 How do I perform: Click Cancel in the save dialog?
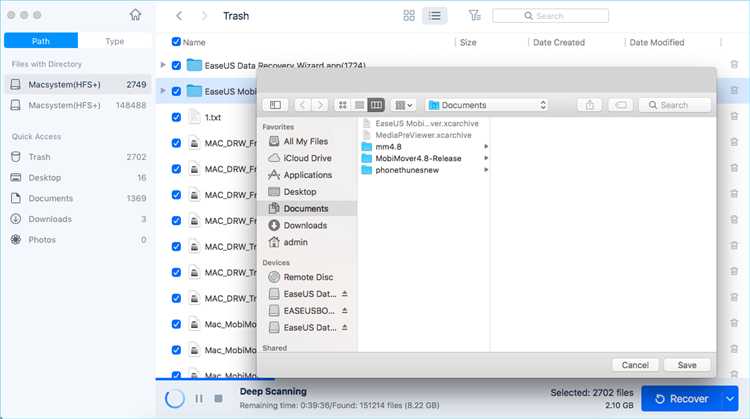click(x=635, y=365)
